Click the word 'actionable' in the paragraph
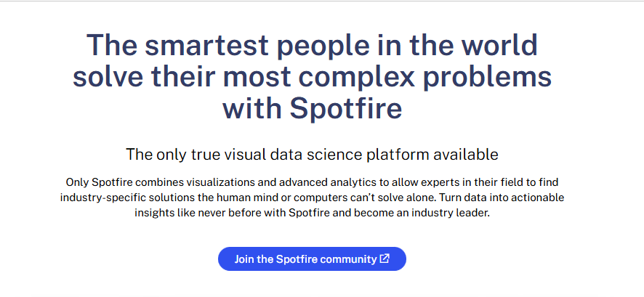 pyautogui.click(x=538, y=198)
